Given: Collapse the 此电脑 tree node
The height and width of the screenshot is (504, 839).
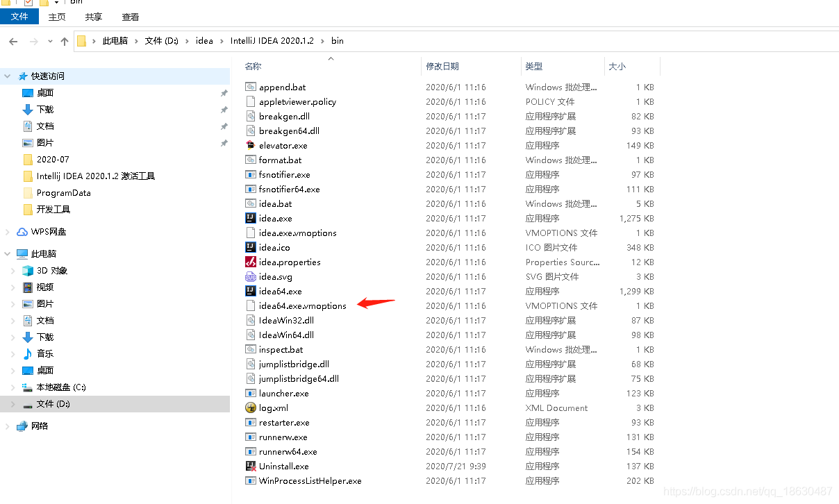Looking at the screenshot, I should coord(8,253).
